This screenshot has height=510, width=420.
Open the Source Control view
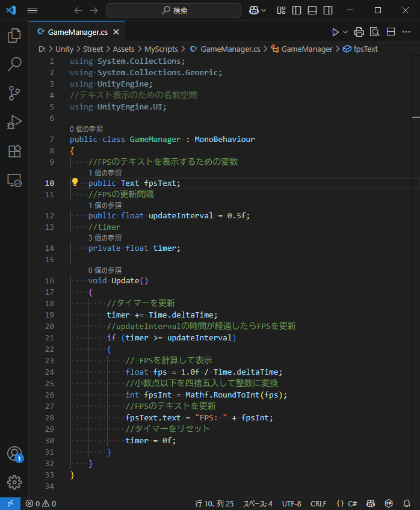coord(14,93)
